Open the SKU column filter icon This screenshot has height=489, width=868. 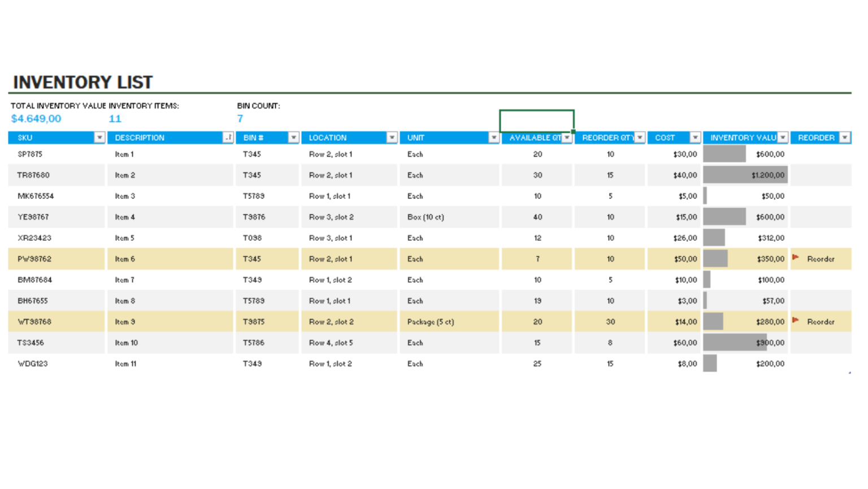pyautogui.click(x=99, y=137)
